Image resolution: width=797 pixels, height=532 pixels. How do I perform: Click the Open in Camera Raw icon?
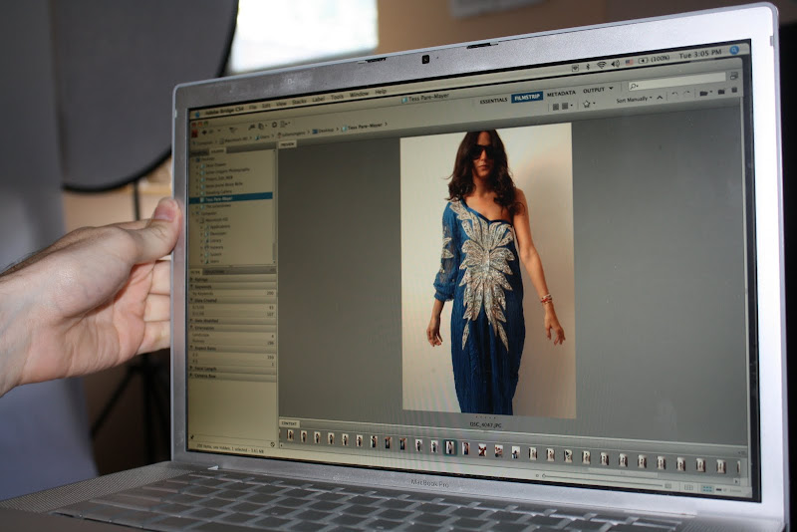pos(274,125)
